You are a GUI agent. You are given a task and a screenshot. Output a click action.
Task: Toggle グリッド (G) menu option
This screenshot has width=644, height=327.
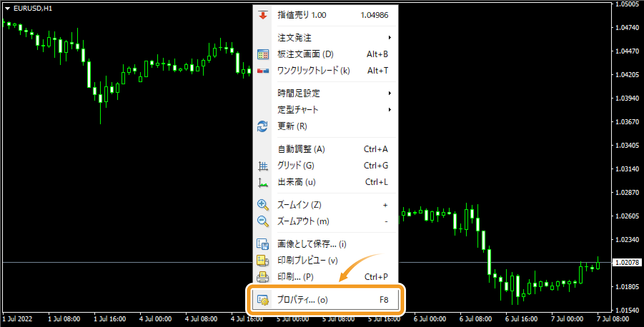[326, 166]
